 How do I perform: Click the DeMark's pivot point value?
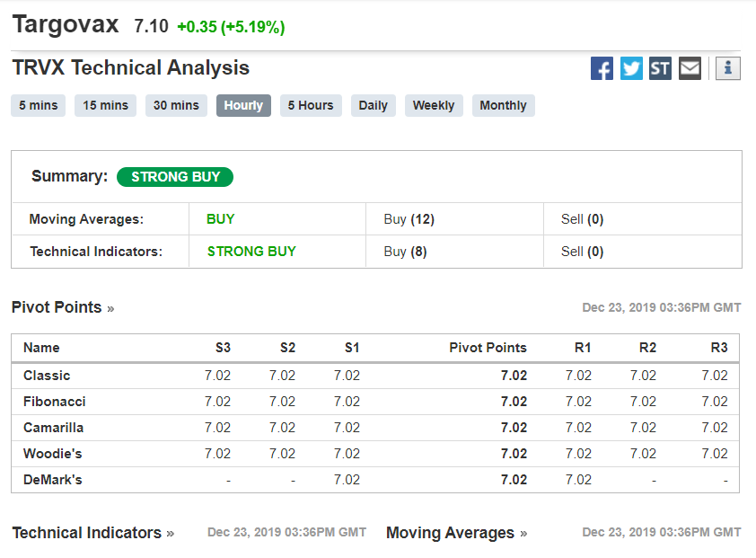pos(514,480)
